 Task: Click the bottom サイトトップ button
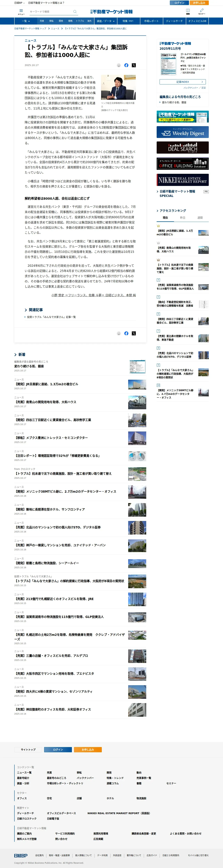28,750
